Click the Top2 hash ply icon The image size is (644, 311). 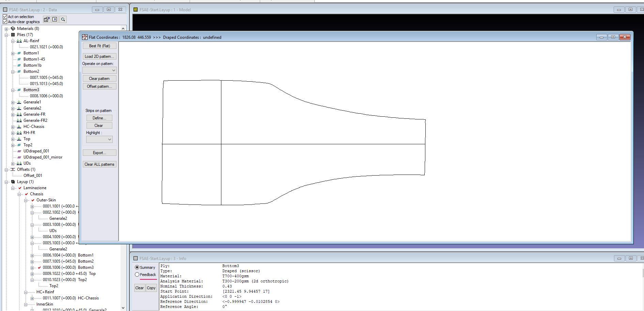click(x=19, y=145)
